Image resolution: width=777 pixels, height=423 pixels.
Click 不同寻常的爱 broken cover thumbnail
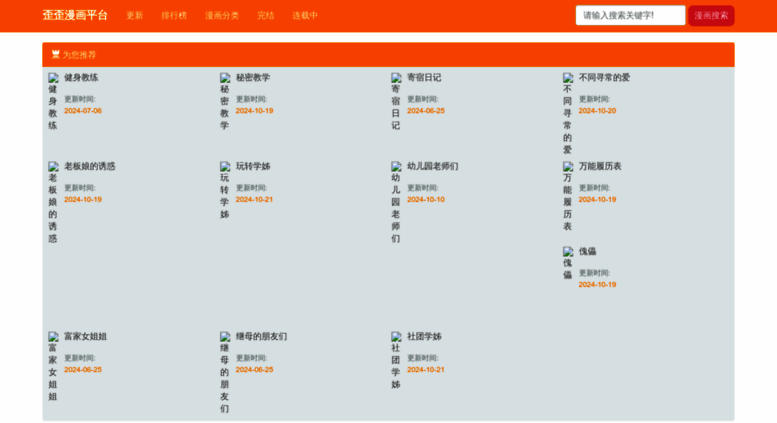568,113
